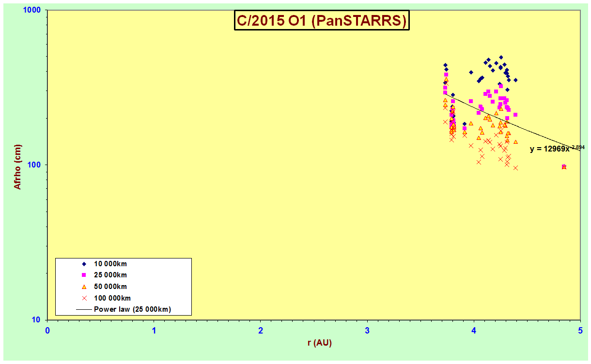Image resolution: width=591 pixels, height=364 pixels.
Task: Select the 10 000km legend entry
Action: (110, 264)
